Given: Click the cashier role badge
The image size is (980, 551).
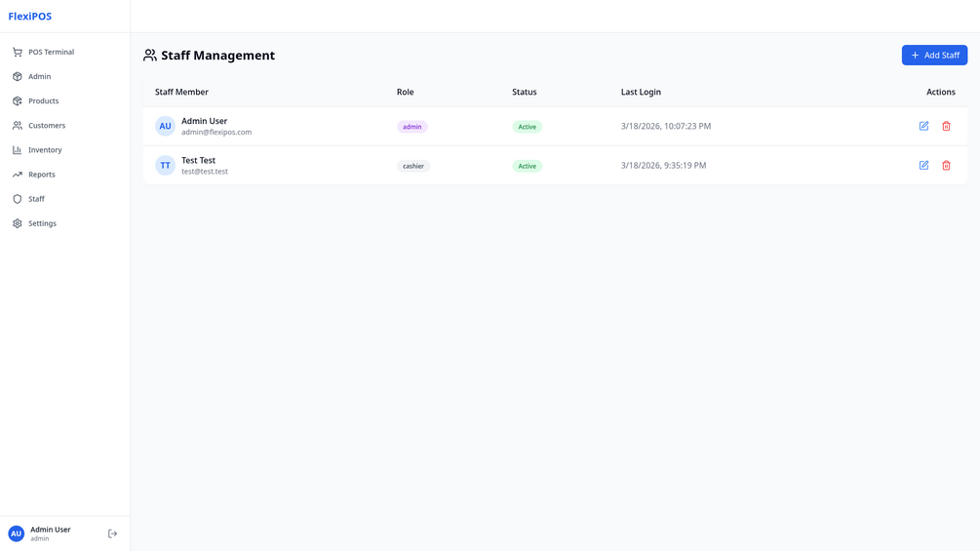Looking at the screenshot, I should (413, 166).
